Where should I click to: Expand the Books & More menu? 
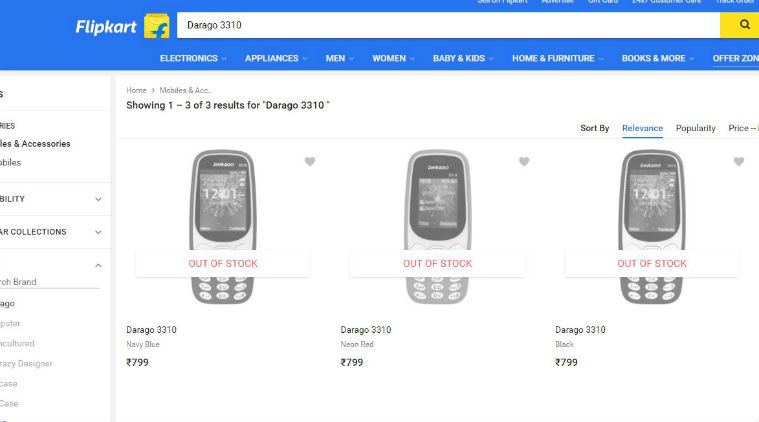click(x=658, y=58)
